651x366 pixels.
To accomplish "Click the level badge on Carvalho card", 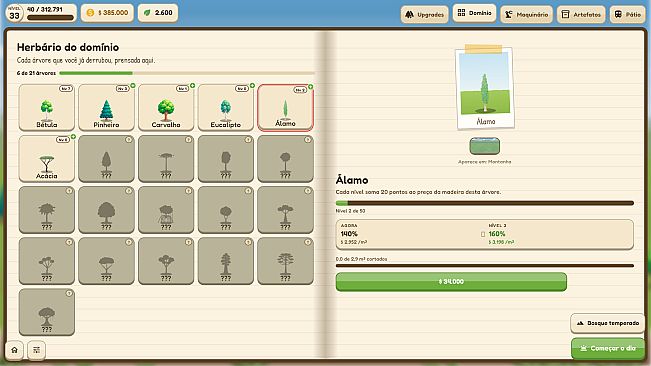I will click(x=182, y=88).
